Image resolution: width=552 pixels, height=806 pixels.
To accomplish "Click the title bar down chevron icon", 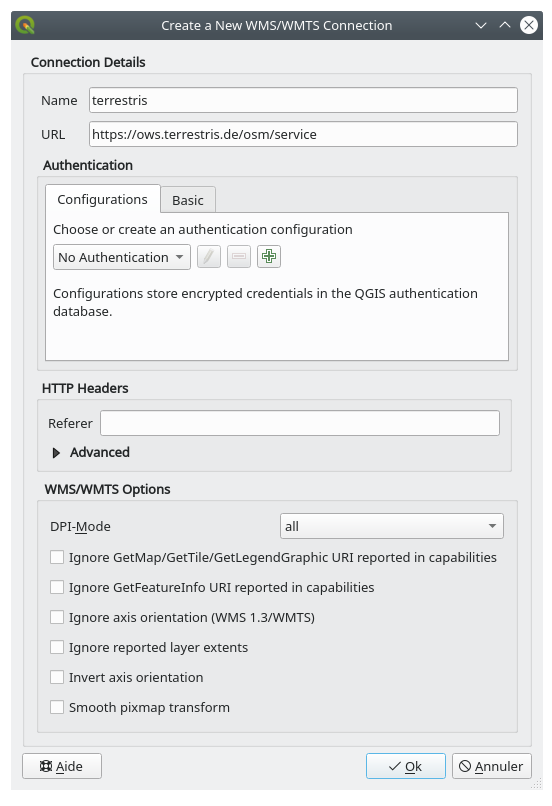I will [x=481, y=25].
